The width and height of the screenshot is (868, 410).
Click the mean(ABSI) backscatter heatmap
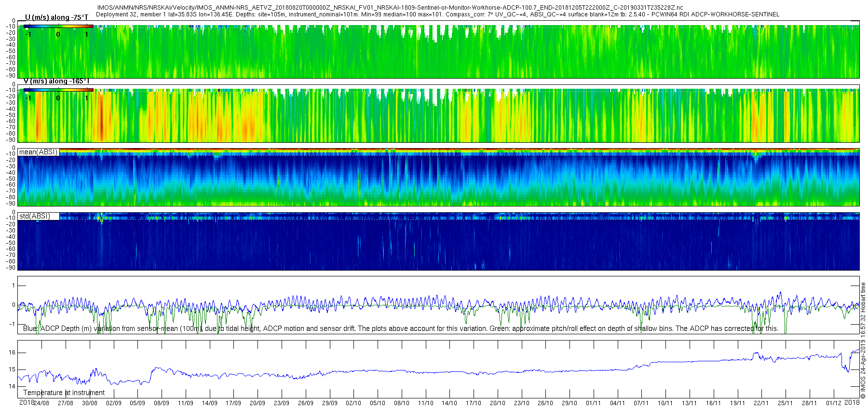[438, 177]
